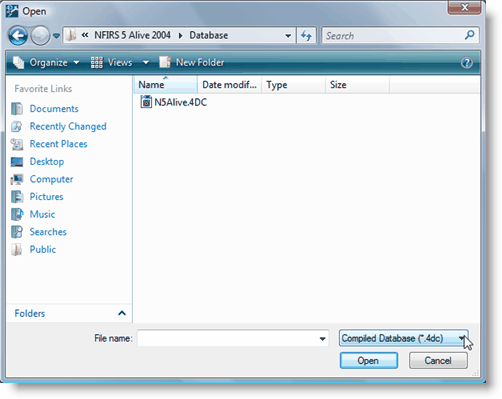Open the Desktop favorite link
Image resolution: width=502 pixels, height=399 pixels.
tap(47, 161)
